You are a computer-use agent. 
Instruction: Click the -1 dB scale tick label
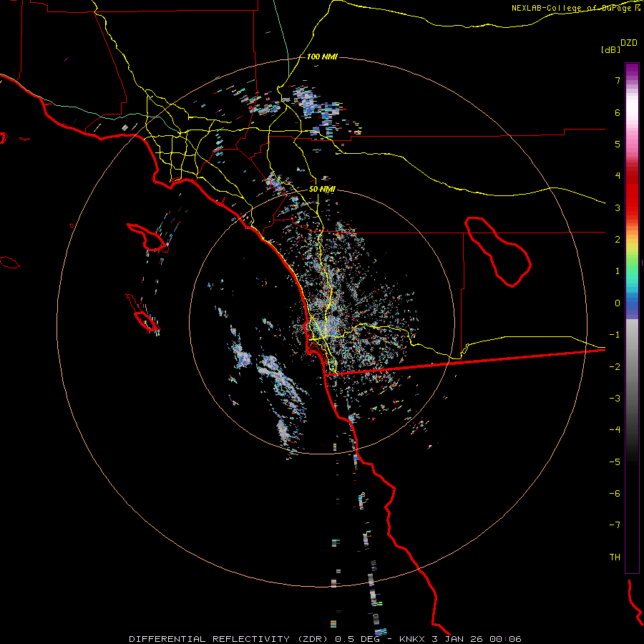point(615,335)
